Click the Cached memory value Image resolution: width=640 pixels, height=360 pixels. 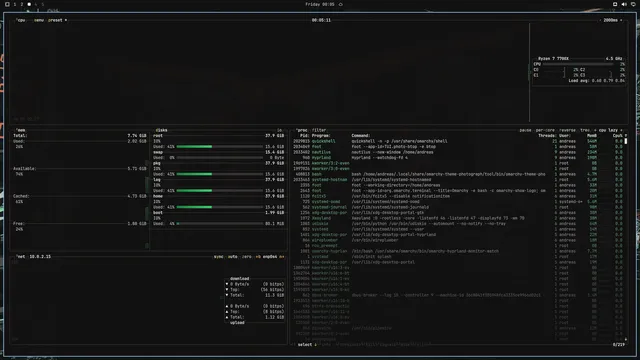pos(137,196)
